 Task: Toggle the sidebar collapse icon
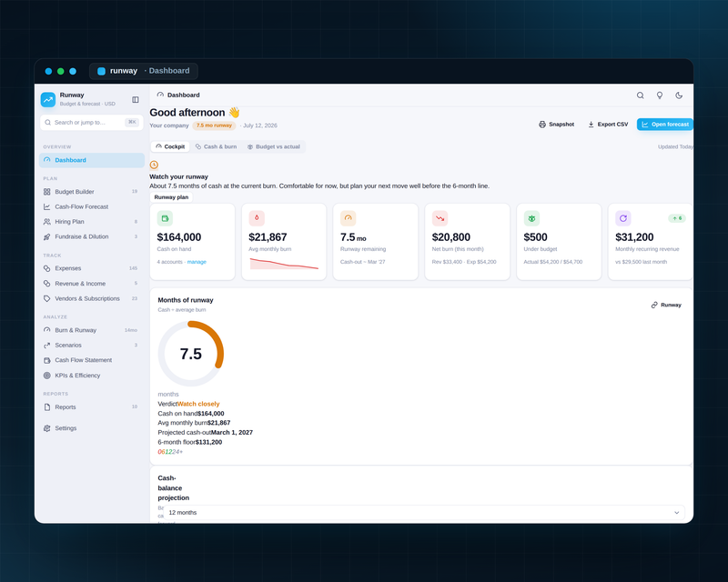pyautogui.click(x=136, y=99)
